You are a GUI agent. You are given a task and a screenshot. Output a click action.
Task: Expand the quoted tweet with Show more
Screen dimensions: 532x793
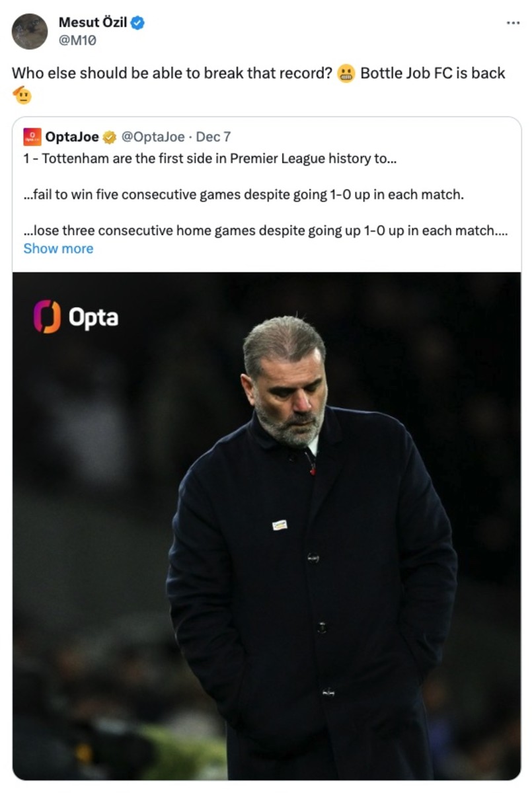(58, 248)
